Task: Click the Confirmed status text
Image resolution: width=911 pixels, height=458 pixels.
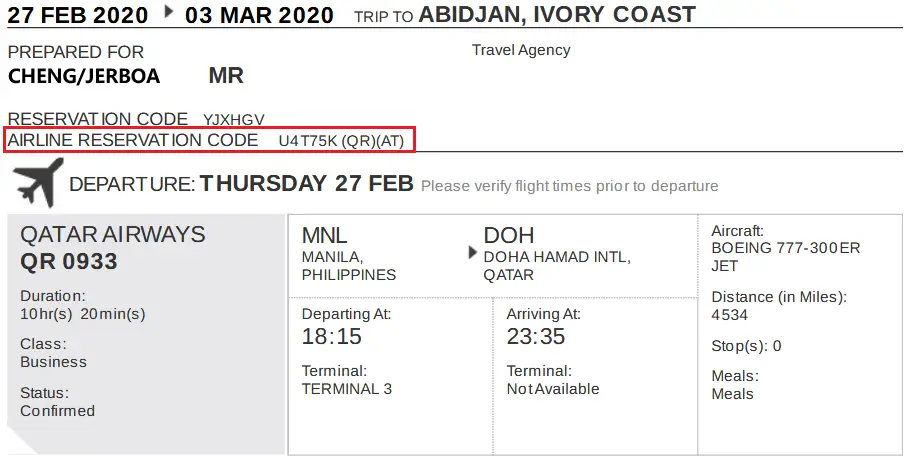Action: 58,411
